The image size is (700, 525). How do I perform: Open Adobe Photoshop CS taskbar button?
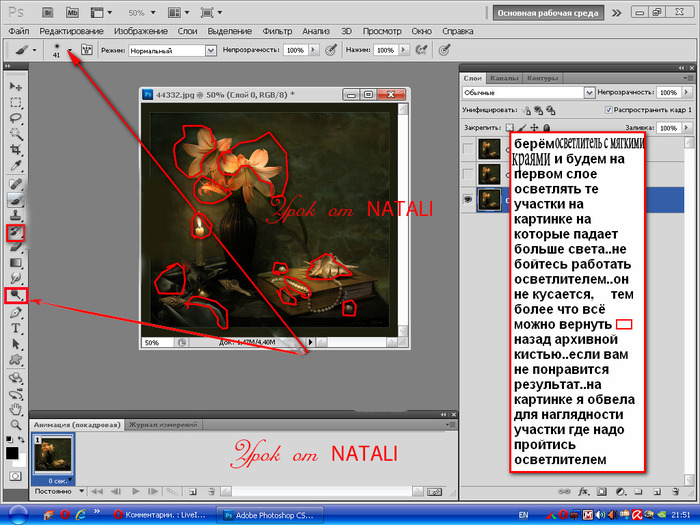click(x=271, y=515)
